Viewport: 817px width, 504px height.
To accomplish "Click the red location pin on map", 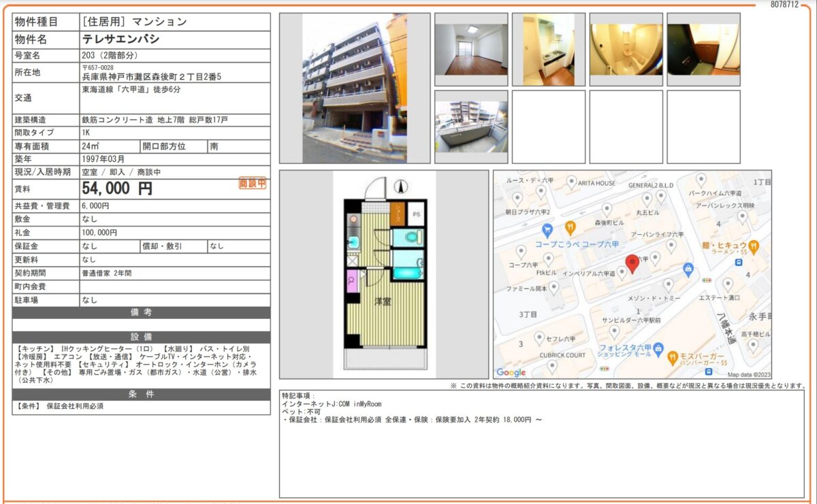I will pyautogui.click(x=632, y=264).
